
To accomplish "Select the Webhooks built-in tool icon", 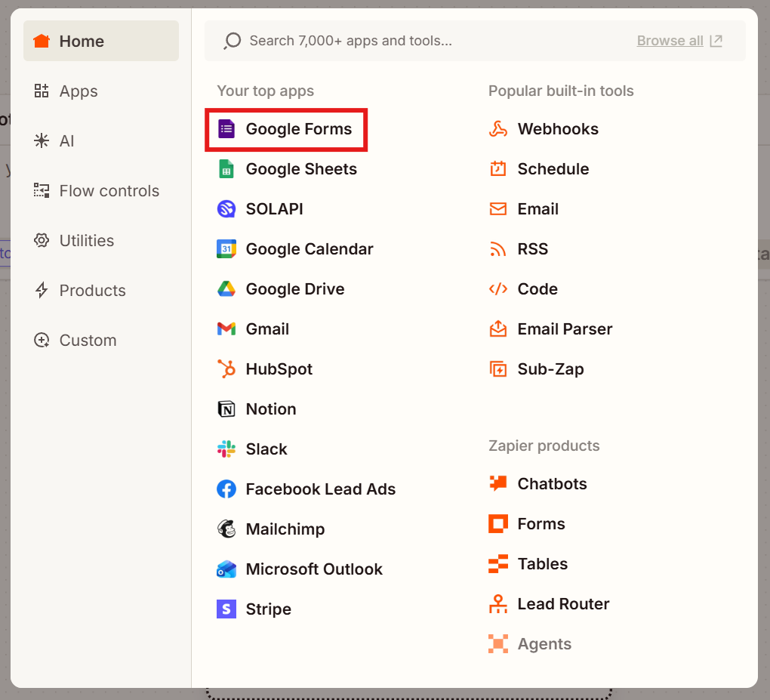I will point(498,129).
